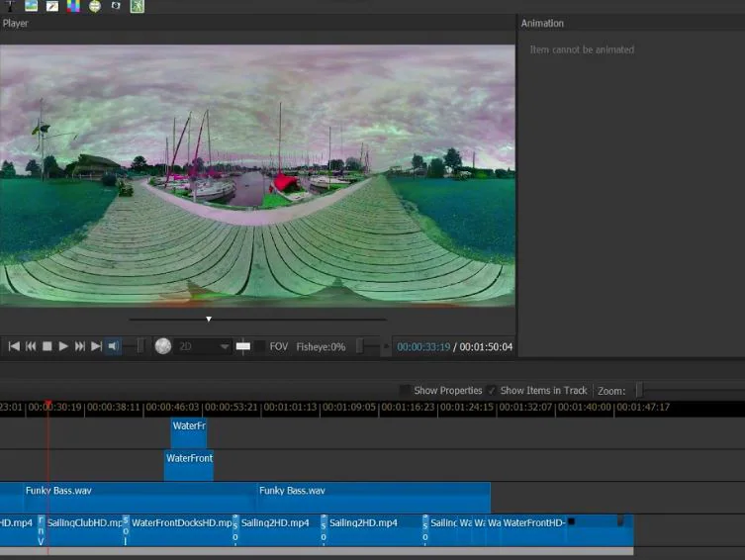
Task: Select the HD.mp4 clip at track start
Action: [18, 529]
